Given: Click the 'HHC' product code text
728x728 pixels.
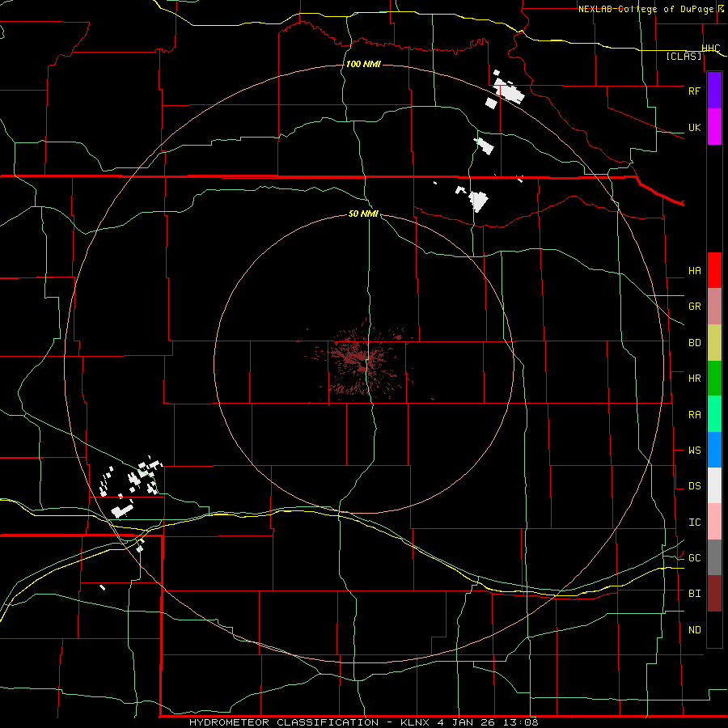Looking at the screenshot, I should click(x=711, y=49).
